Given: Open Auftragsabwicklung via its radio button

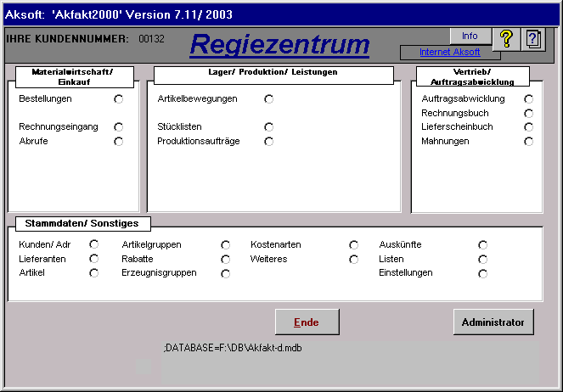Looking at the screenshot, I should (x=528, y=99).
